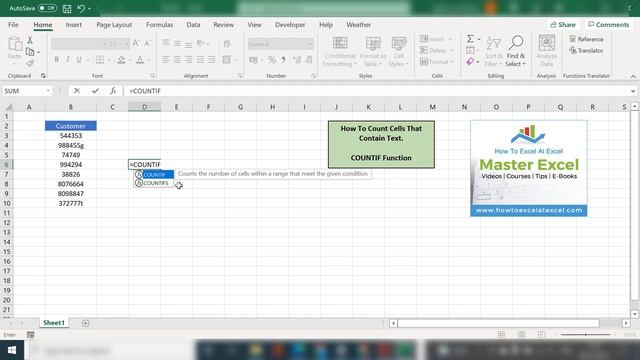The width and height of the screenshot is (640, 360).
Task: Click the Wrap Text icon
Action: tap(227, 43)
